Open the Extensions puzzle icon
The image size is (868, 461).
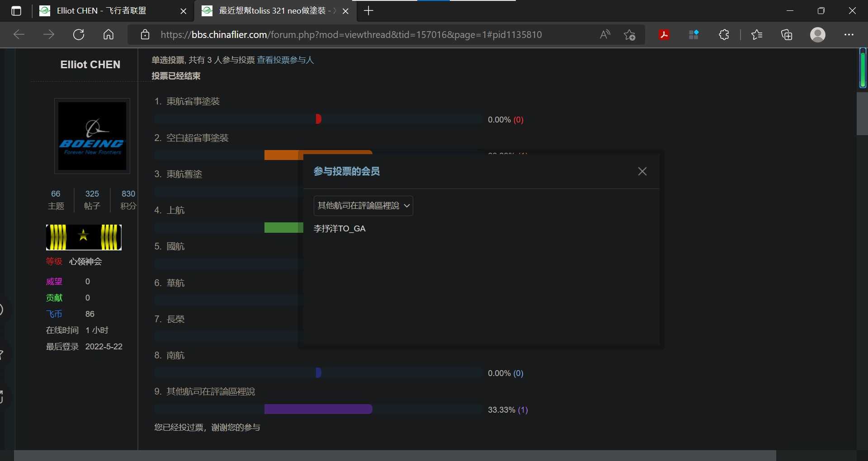click(724, 35)
